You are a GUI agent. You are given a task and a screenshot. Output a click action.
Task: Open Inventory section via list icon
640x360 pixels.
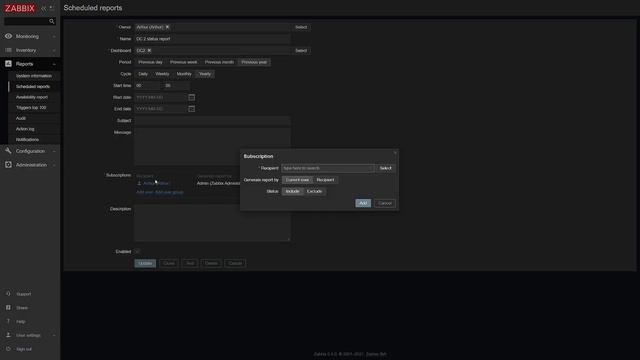(x=8, y=50)
